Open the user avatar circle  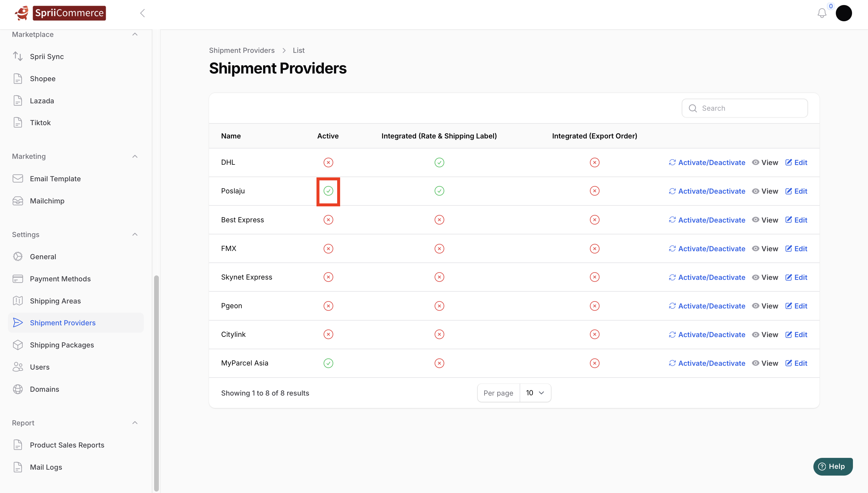click(x=843, y=13)
